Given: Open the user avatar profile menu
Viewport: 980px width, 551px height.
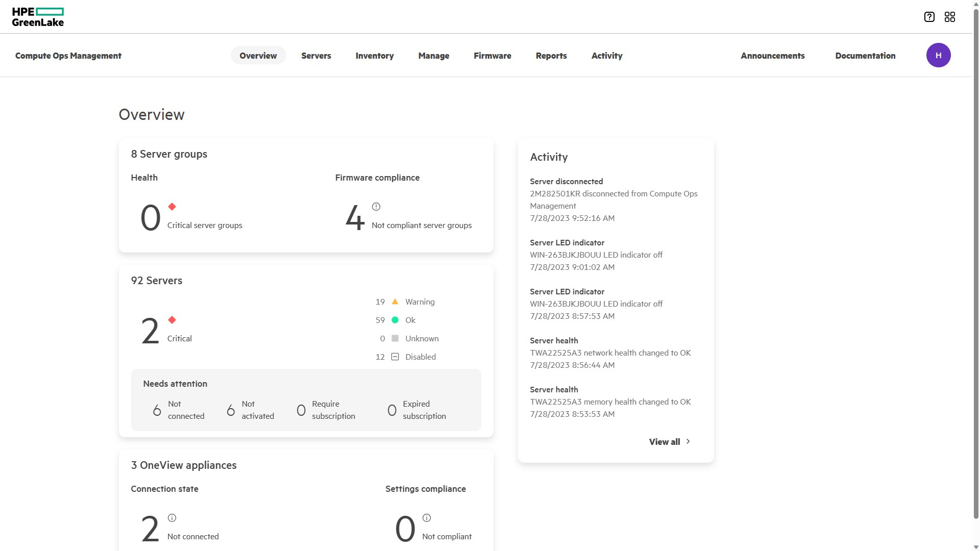Looking at the screenshot, I should [939, 55].
